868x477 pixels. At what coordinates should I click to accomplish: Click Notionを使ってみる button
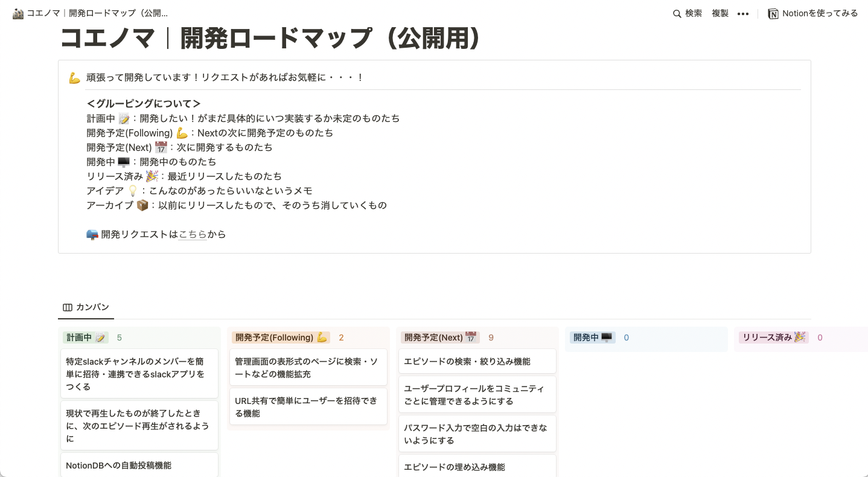click(813, 13)
